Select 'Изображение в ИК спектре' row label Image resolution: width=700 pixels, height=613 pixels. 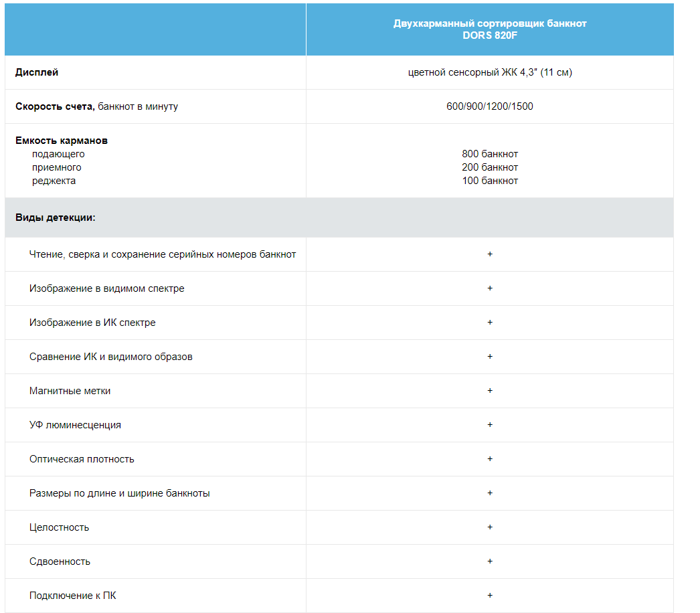(x=92, y=323)
